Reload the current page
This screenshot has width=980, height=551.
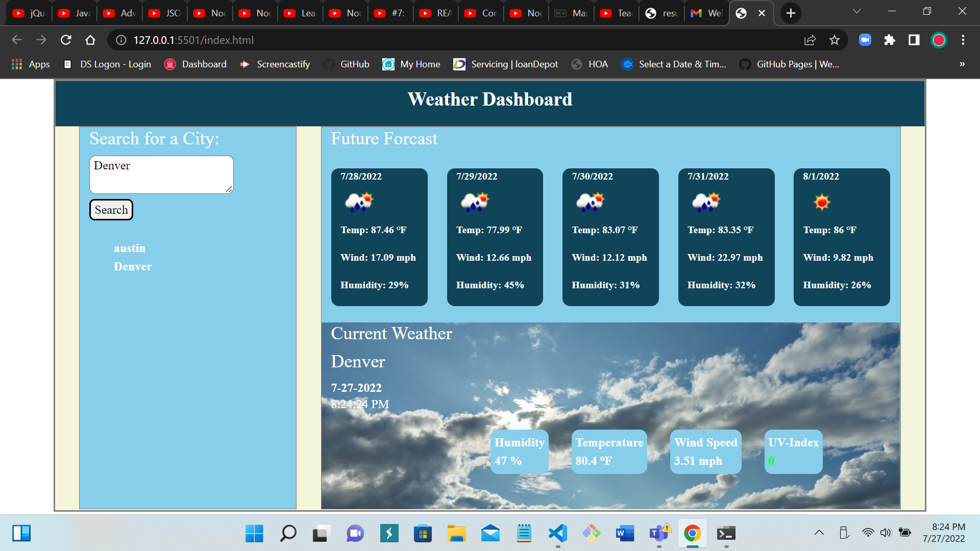(x=65, y=40)
